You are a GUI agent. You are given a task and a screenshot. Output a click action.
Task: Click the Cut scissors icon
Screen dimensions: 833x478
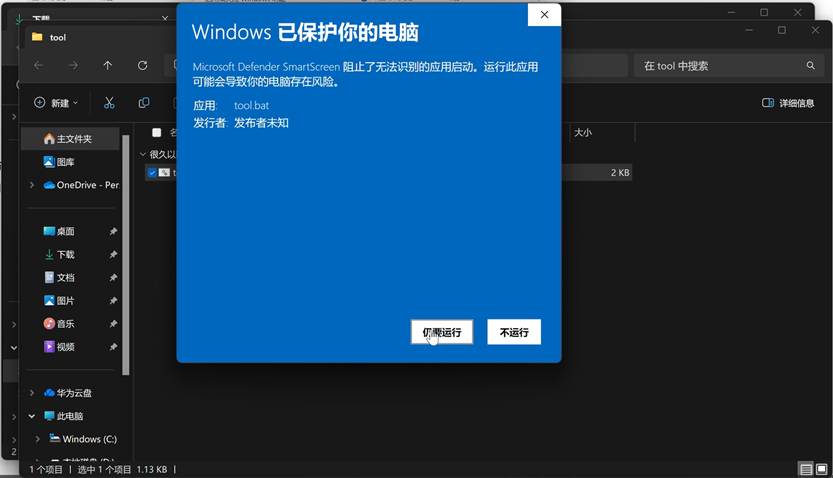109,103
